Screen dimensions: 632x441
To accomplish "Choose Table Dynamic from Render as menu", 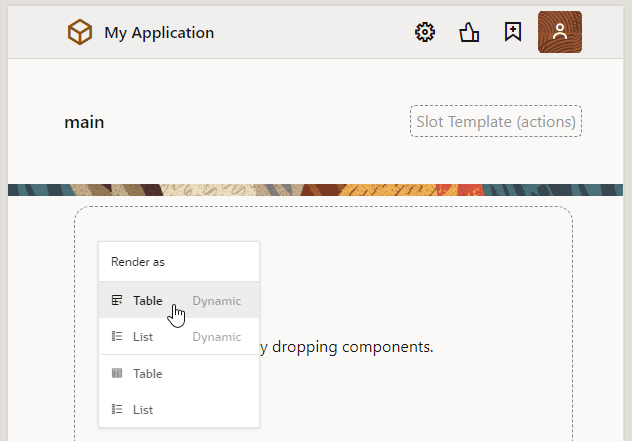I will pos(179,300).
